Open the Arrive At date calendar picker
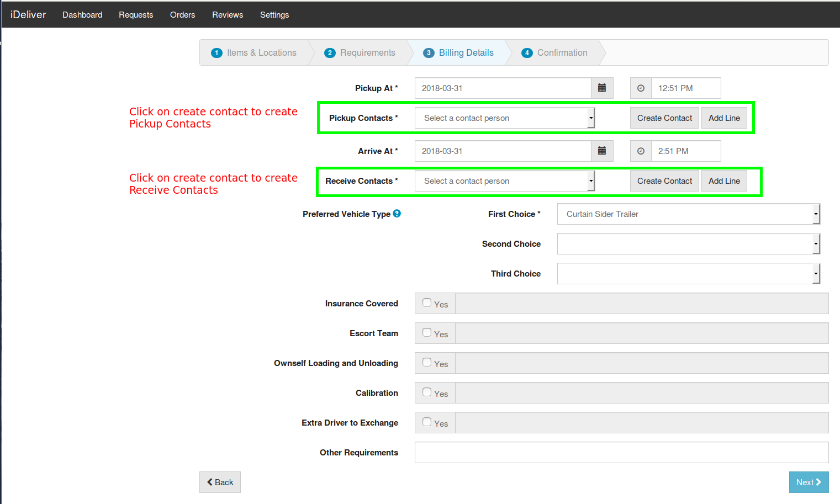This screenshot has height=504, width=840. 602,151
